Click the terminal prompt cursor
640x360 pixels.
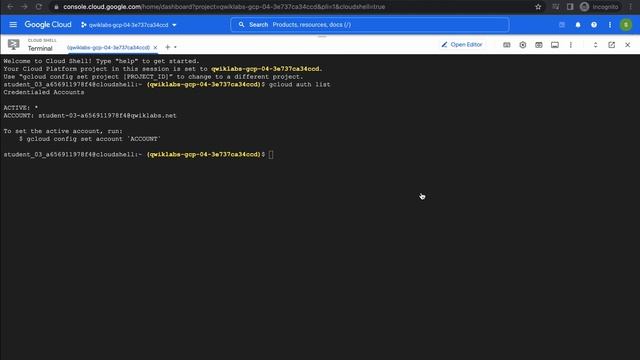271,154
